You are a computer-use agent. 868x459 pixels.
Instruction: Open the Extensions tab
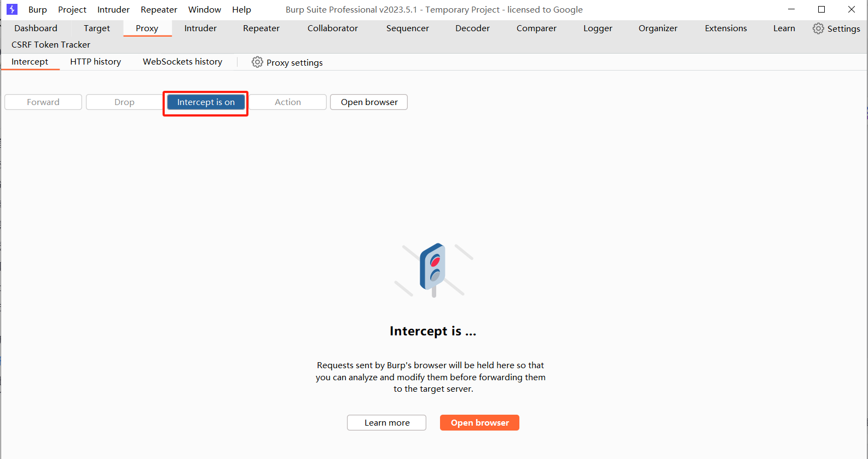click(x=726, y=28)
